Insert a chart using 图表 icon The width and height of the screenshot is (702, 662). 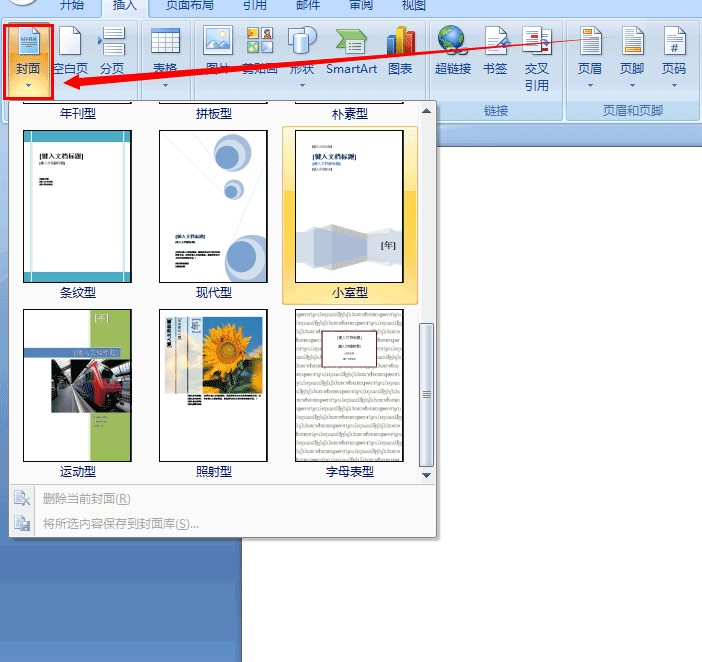tap(400, 51)
